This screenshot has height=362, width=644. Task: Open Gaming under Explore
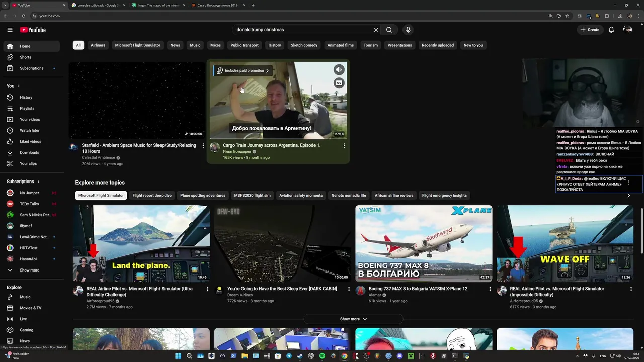(31, 330)
